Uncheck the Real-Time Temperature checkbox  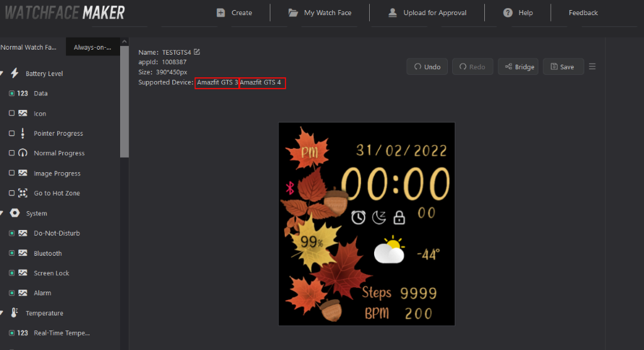coord(11,333)
